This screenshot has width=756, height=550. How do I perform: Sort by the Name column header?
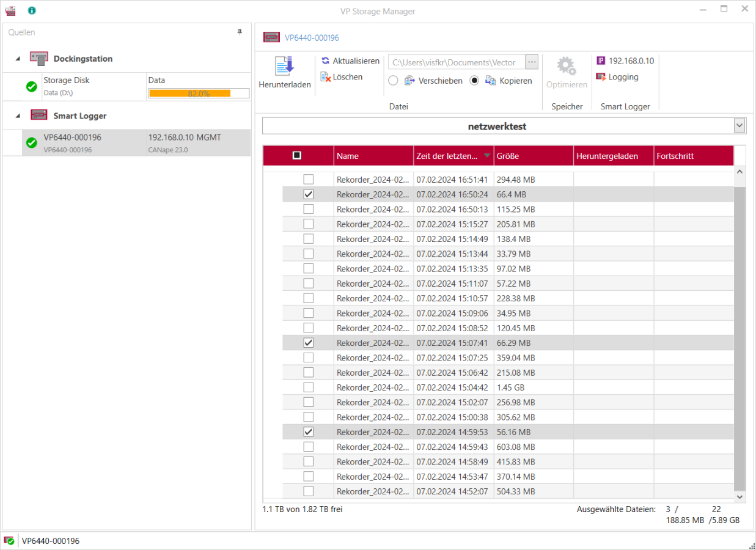(373, 156)
